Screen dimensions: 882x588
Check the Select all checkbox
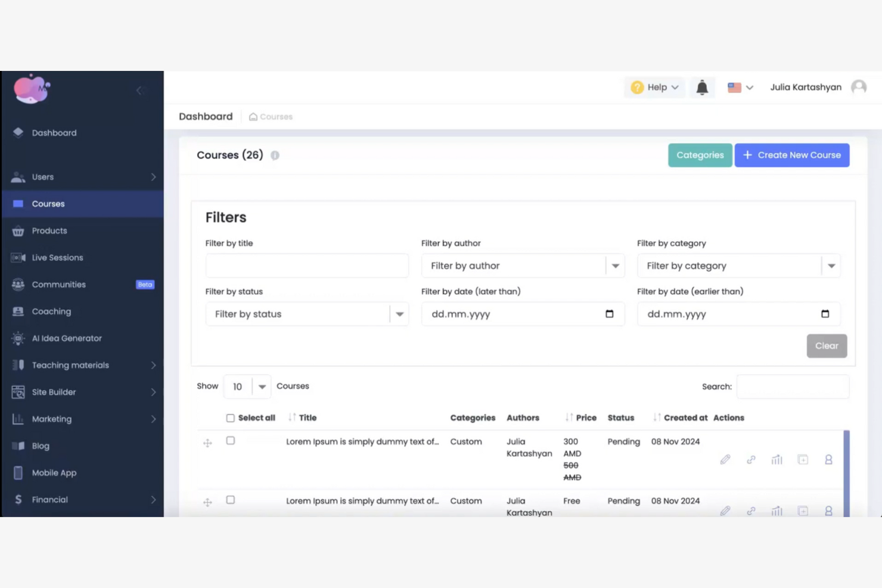tap(231, 418)
